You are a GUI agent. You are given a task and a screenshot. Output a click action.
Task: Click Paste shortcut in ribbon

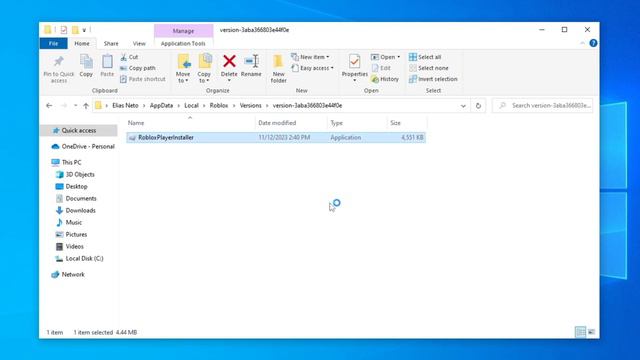click(x=143, y=79)
